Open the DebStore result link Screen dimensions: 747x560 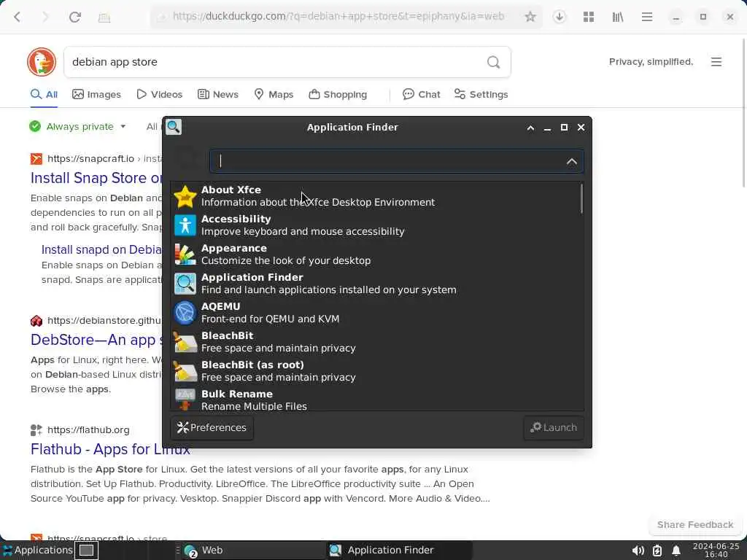pos(96,340)
